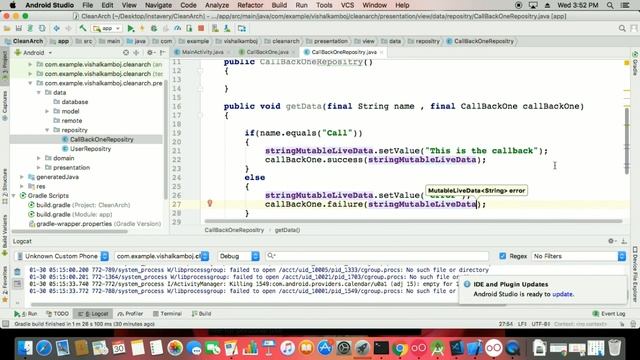Click the Save All toolbar icon

(x=18, y=29)
